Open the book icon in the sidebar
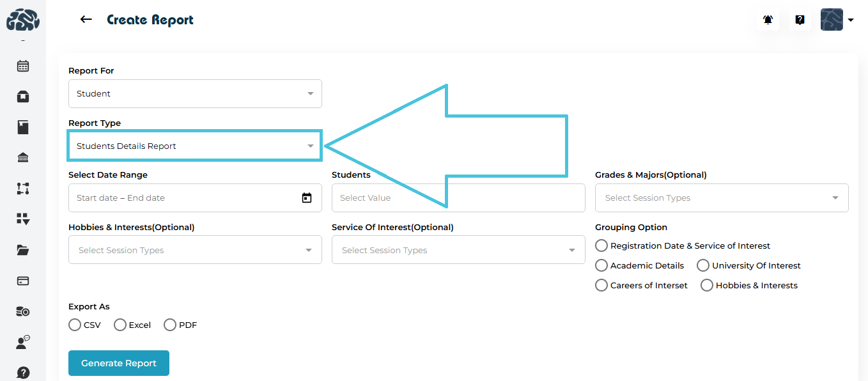Screen dimensions: 868x381 click(23, 127)
